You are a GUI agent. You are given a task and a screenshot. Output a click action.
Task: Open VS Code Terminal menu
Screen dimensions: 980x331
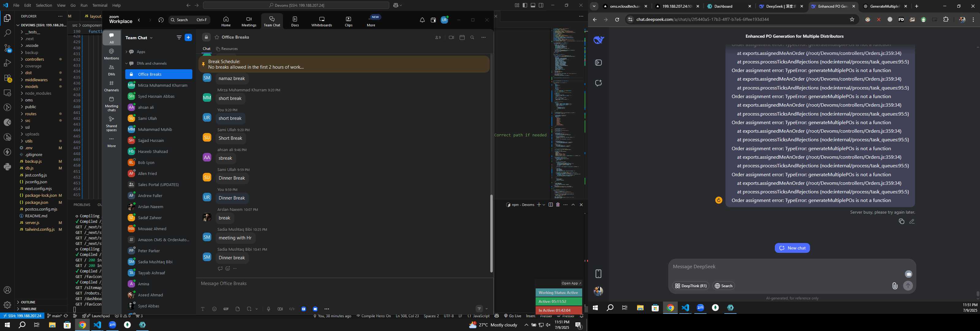coord(100,5)
